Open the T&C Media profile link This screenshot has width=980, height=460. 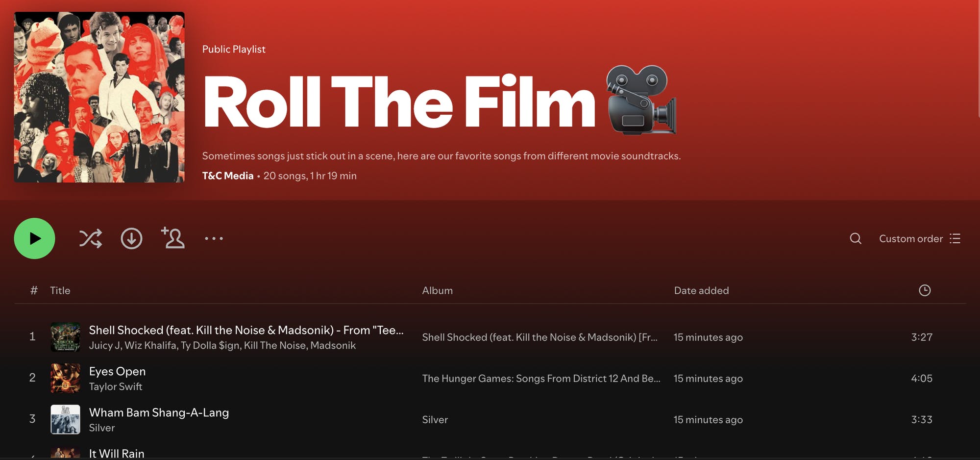pyautogui.click(x=228, y=175)
